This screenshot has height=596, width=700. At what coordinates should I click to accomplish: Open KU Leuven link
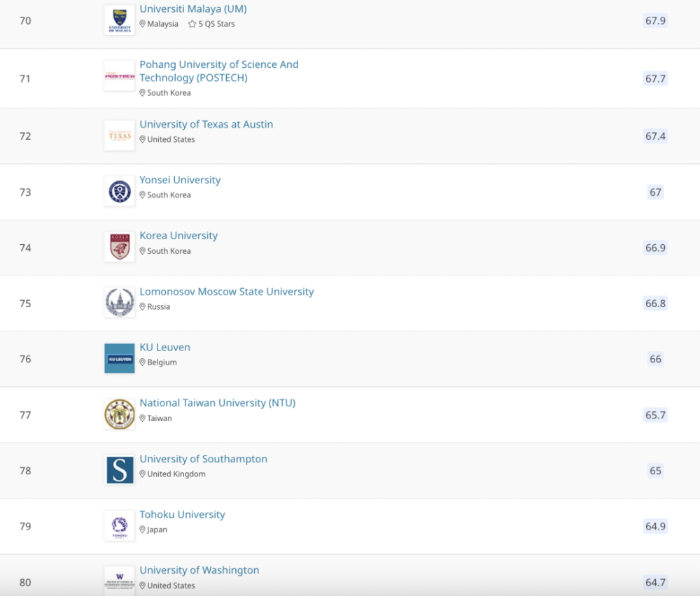[164, 347]
